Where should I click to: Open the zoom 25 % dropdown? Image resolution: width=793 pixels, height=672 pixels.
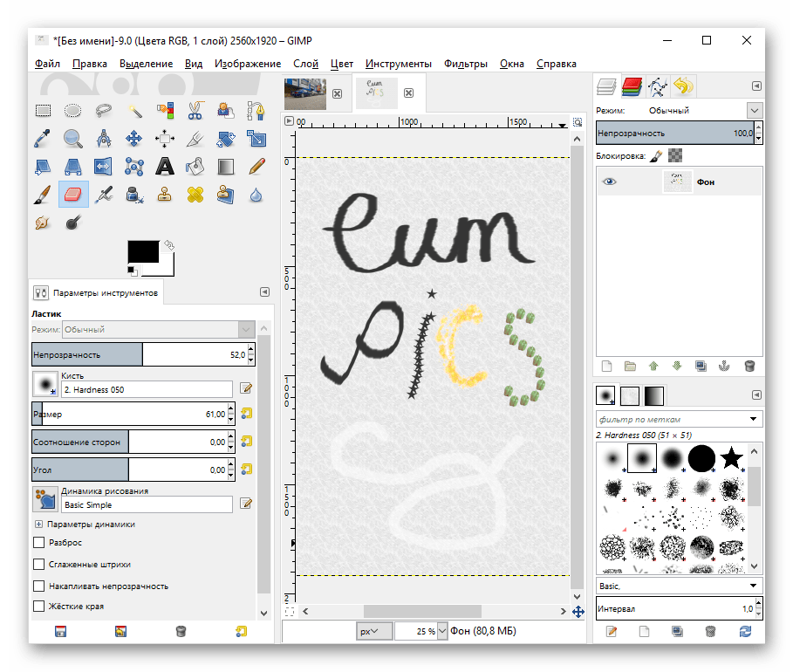[x=442, y=631]
